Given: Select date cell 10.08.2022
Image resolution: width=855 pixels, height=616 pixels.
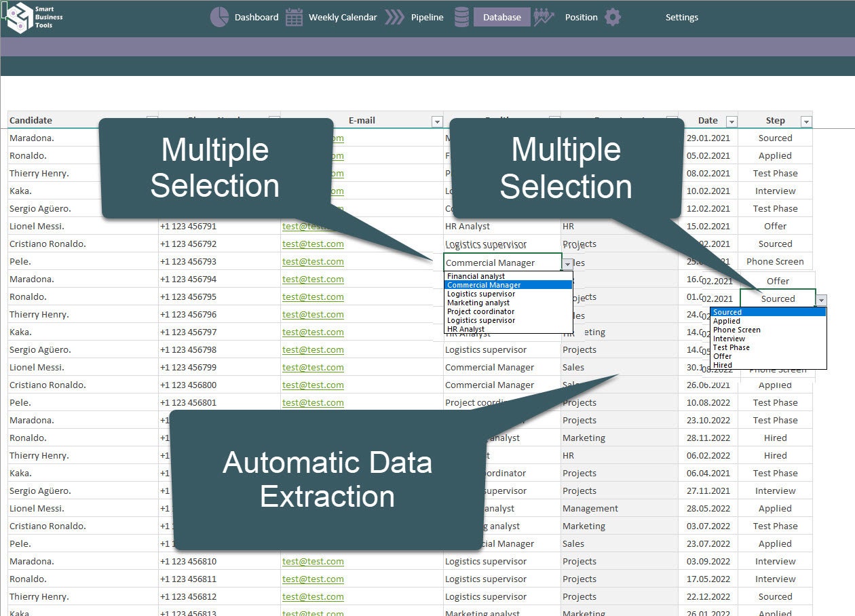Looking at the screenshot, I should [x=708, y=403].
